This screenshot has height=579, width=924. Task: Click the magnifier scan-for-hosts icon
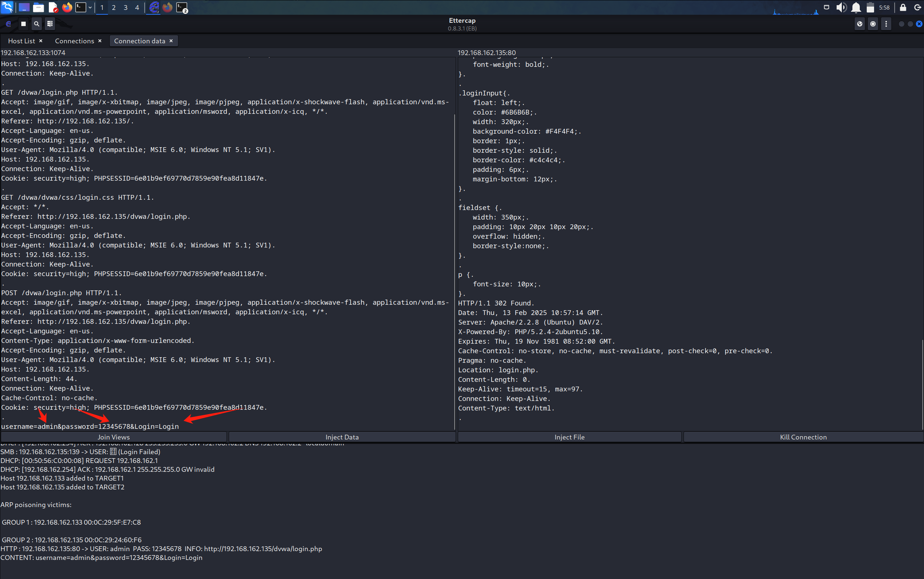[36, 24]
